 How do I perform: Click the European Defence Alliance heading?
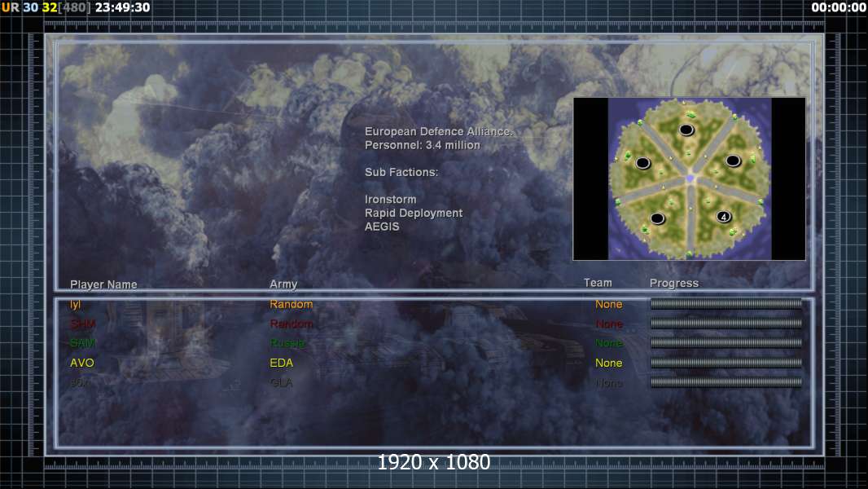[438, 131]
